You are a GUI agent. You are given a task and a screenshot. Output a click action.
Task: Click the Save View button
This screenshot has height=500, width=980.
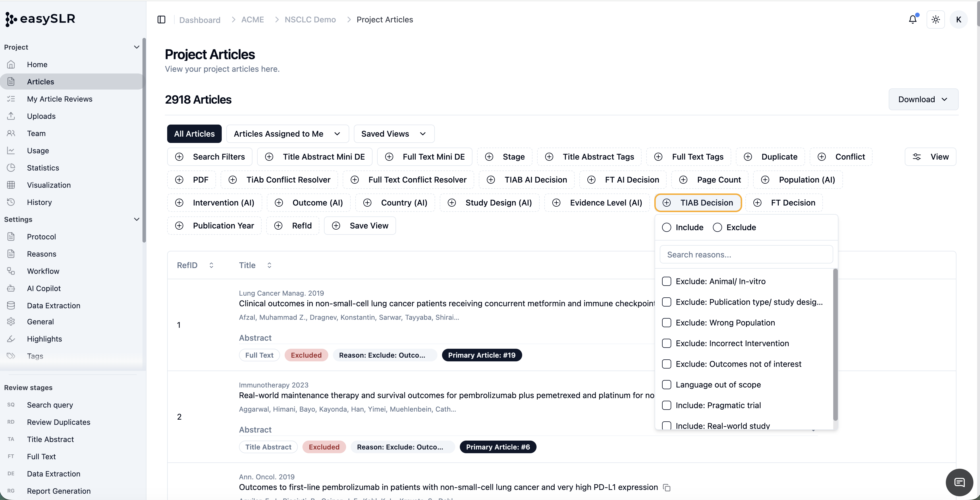pos(360,226)
